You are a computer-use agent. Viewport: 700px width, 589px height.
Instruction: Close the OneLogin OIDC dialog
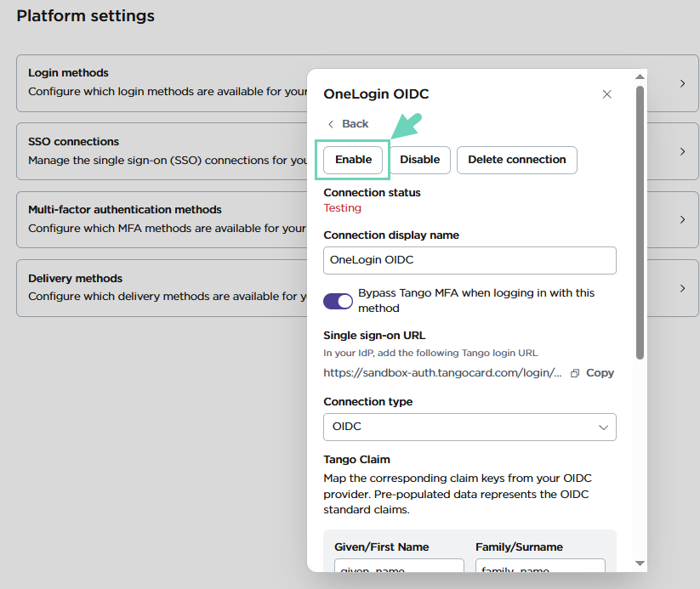(606, 94)
